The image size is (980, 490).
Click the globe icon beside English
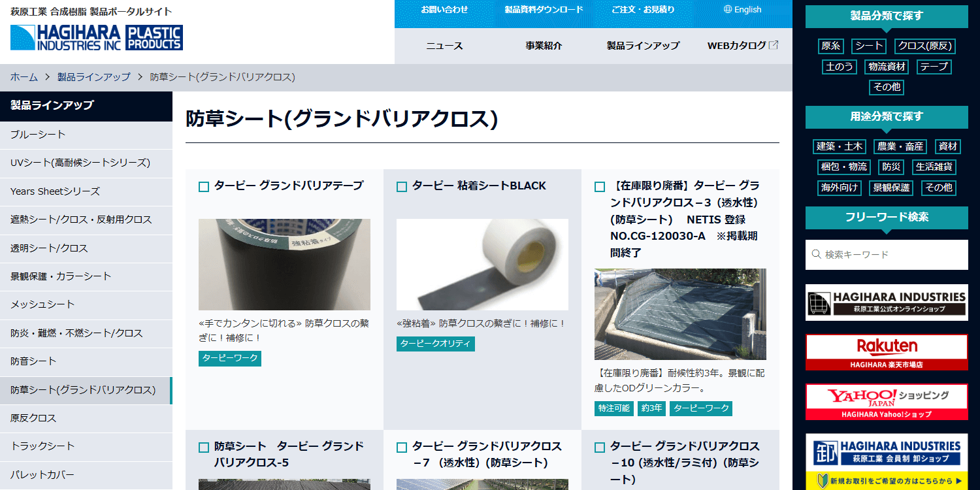(x=728, y=10)
